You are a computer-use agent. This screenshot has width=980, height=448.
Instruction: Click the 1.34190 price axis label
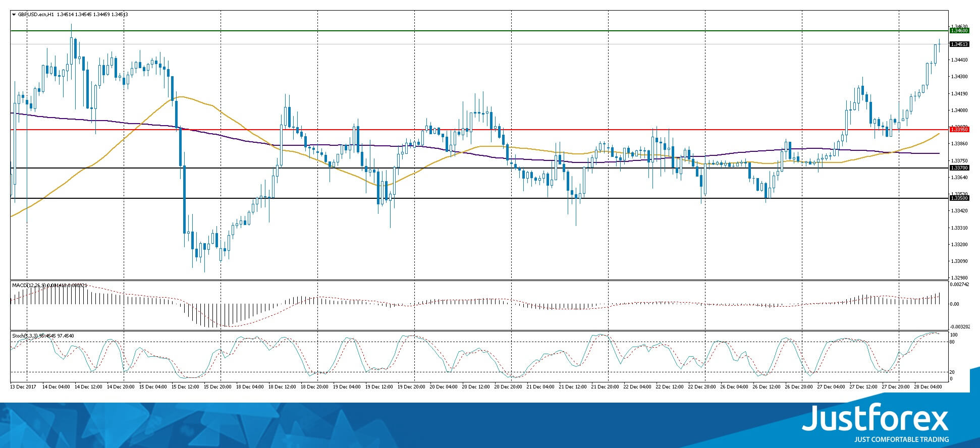pyautogui.click(x=959, y=94)
